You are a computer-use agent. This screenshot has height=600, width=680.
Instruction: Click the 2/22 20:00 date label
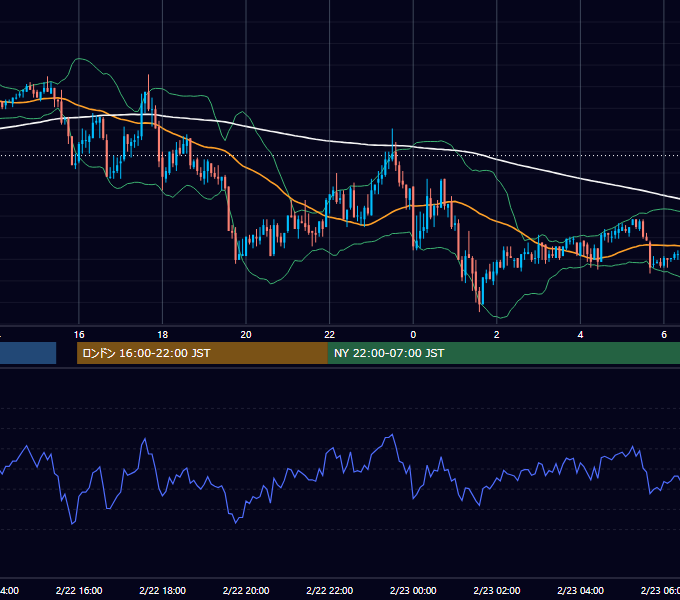tap(246, 590)
